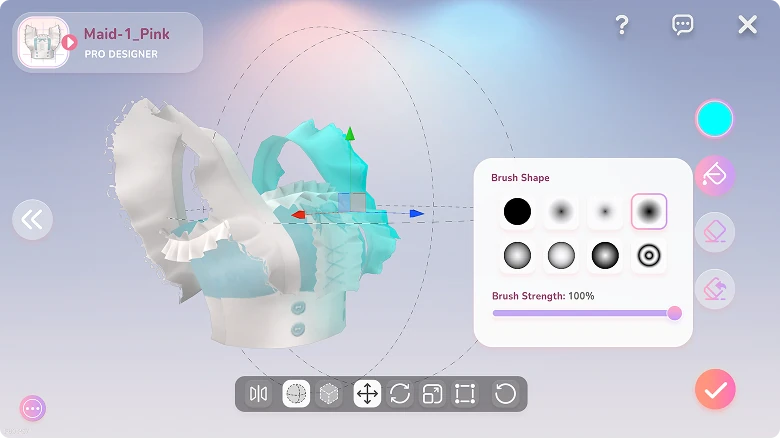Viewport: 780px width, 439px height.
Task: Open the chat feedback bubble icon
Action: click(682, 24)
